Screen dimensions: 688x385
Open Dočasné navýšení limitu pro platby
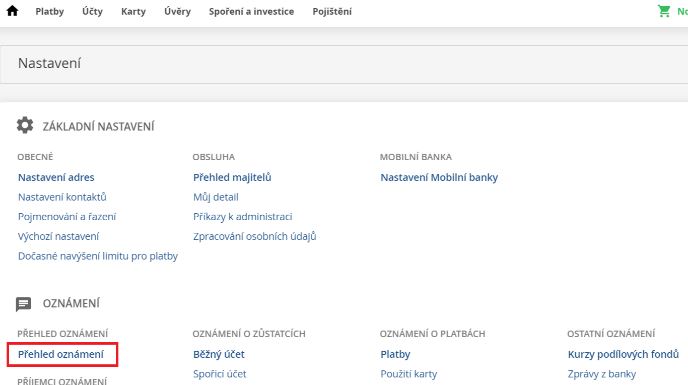coord(98,256)
